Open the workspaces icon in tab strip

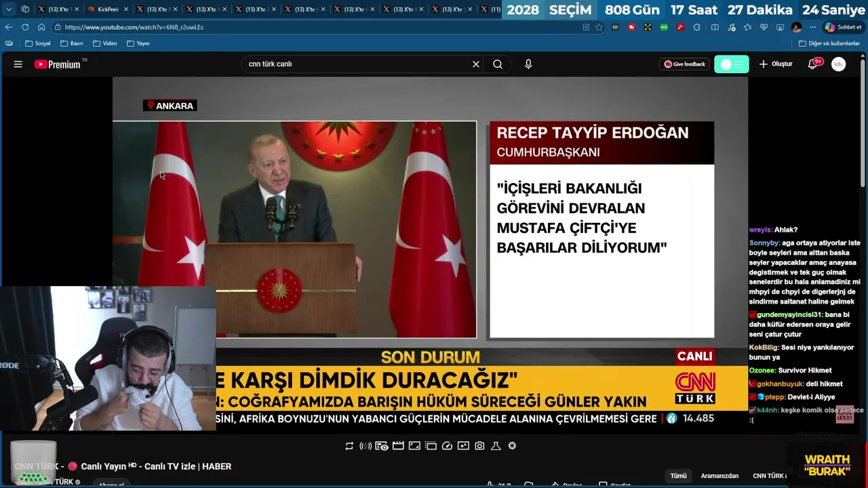pos(25,9)
